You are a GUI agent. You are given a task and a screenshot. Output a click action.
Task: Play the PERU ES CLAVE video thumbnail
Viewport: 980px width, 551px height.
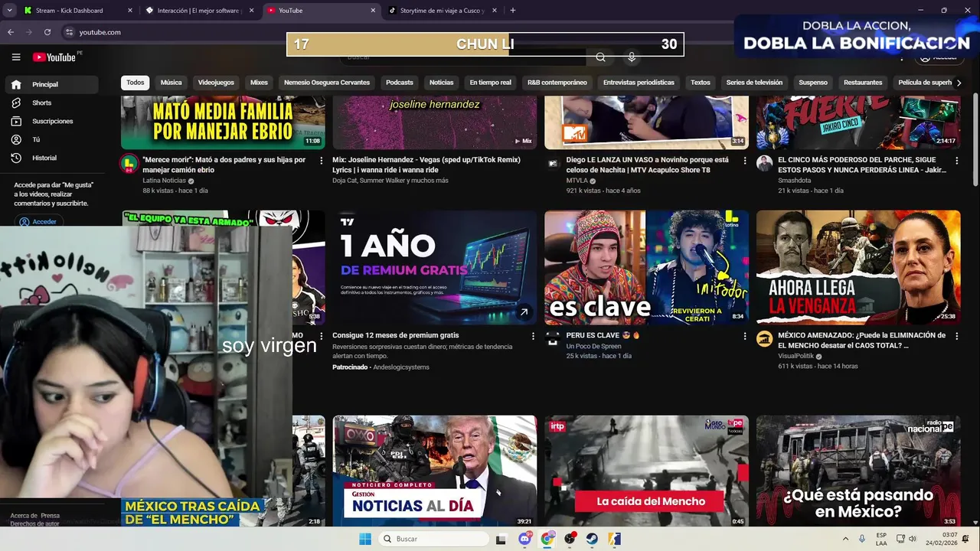pyautogui.click(x=646, y=268)
